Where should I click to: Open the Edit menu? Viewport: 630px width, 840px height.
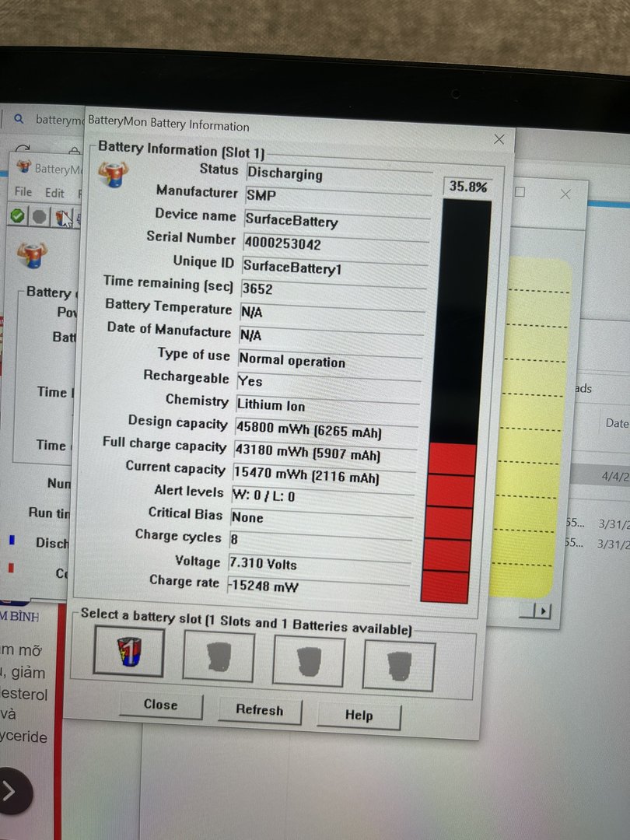pyautogui.click(x=54, y=192)
